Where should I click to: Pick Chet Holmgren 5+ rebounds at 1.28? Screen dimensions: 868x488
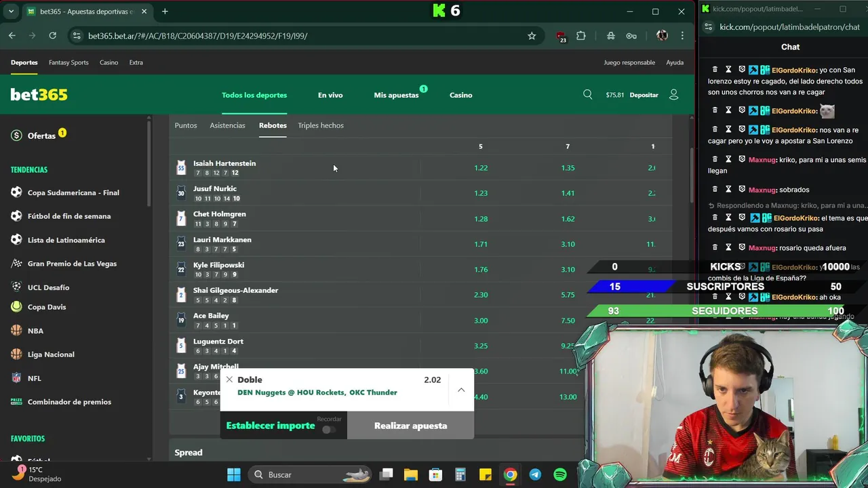coord(481,219)
